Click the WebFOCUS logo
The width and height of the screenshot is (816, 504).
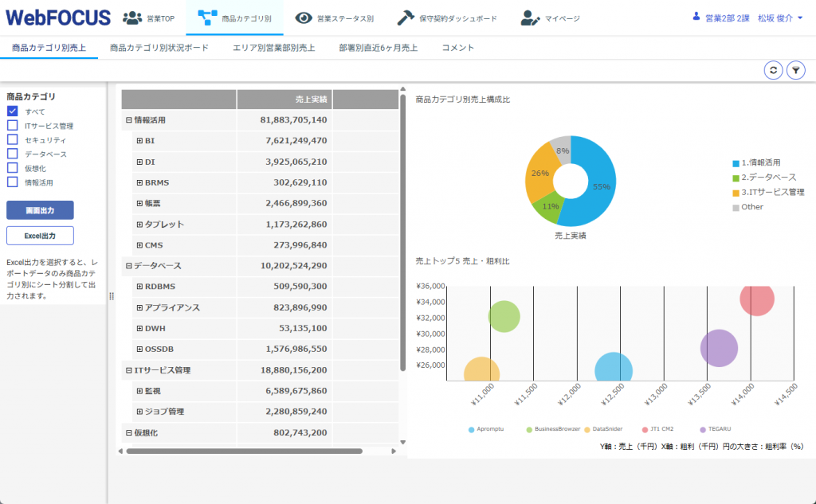57,18
